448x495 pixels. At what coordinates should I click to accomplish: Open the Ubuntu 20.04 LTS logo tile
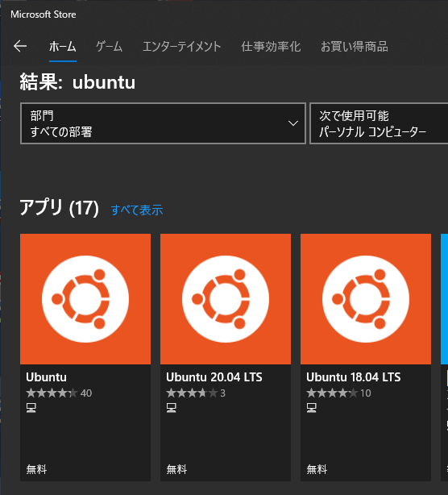point(226,299)
